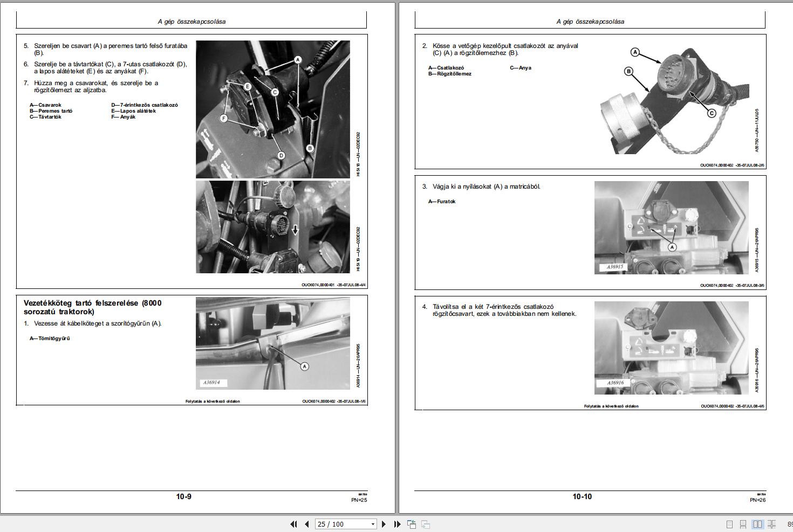Click legend entry 'C—Távtartók'
Viewport: 793px width, 532px height.
45,117
